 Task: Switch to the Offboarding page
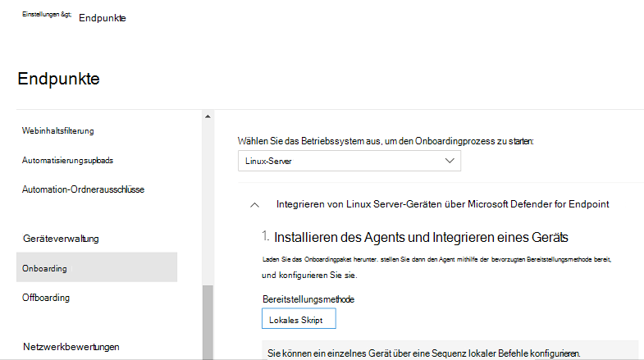46,298
